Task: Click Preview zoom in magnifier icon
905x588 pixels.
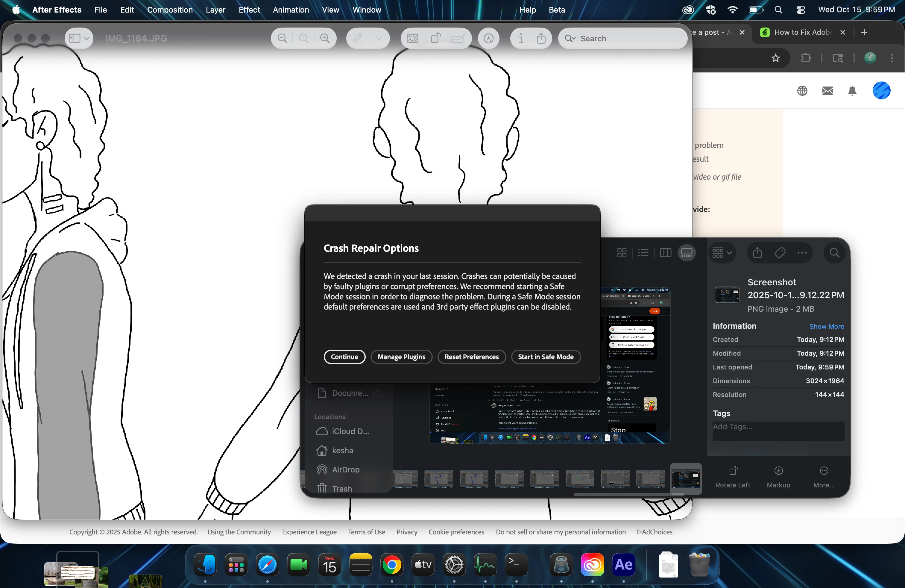Action: 325,38
